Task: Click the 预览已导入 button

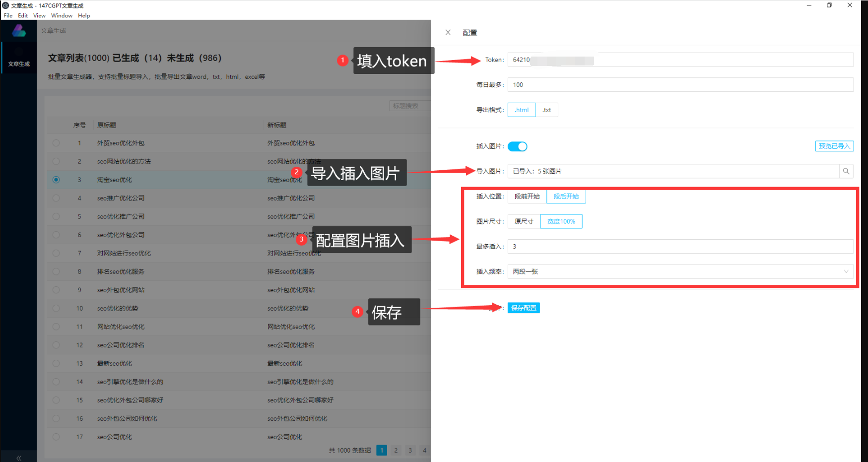Action: point(834,146)
